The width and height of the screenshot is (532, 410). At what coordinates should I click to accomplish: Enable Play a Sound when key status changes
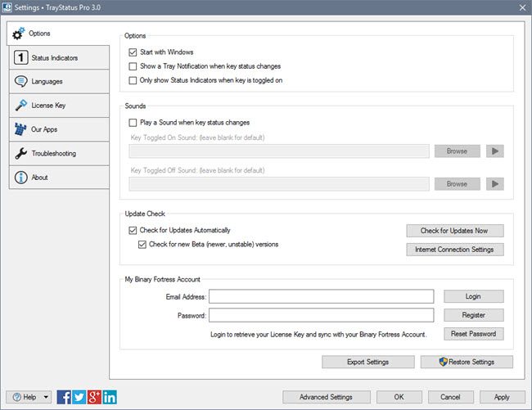pos(133,123)
